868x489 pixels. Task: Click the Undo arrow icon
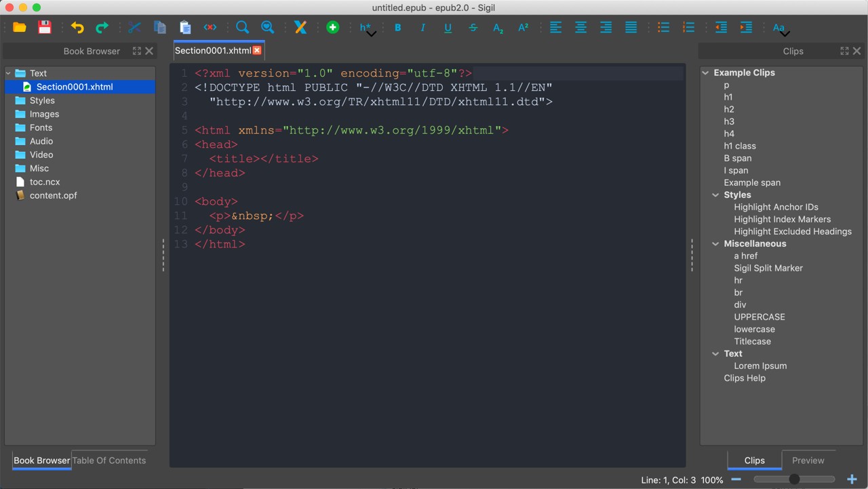(x=77, y=28)
